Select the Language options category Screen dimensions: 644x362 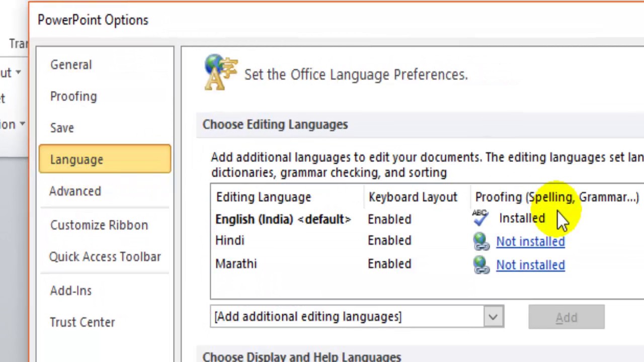[105, 159]
